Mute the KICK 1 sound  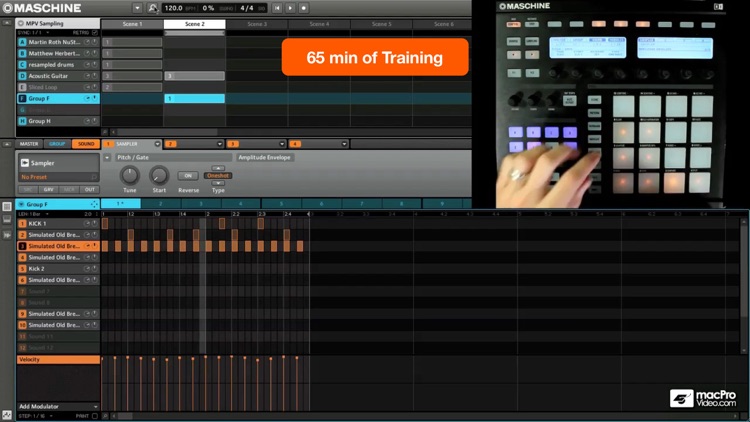[88, 223]
